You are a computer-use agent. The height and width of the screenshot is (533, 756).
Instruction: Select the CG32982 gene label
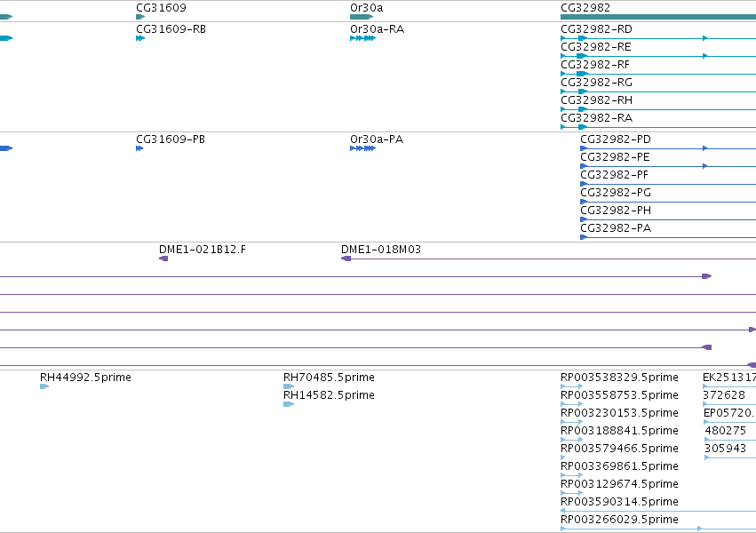(585, 8)
